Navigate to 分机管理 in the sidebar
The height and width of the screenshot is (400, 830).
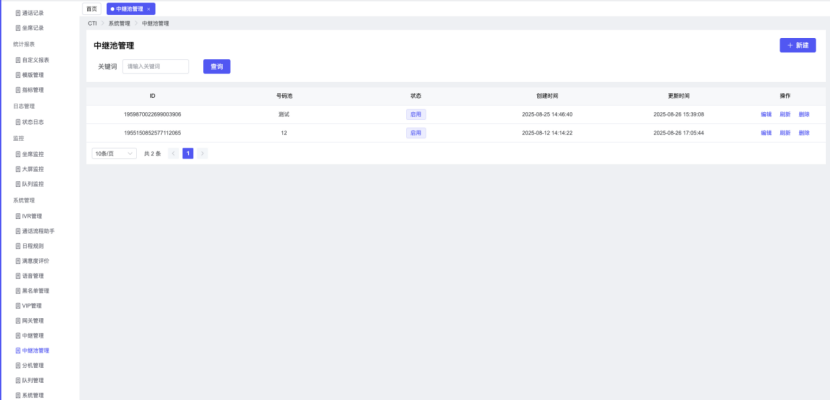(x=33, y=365)
